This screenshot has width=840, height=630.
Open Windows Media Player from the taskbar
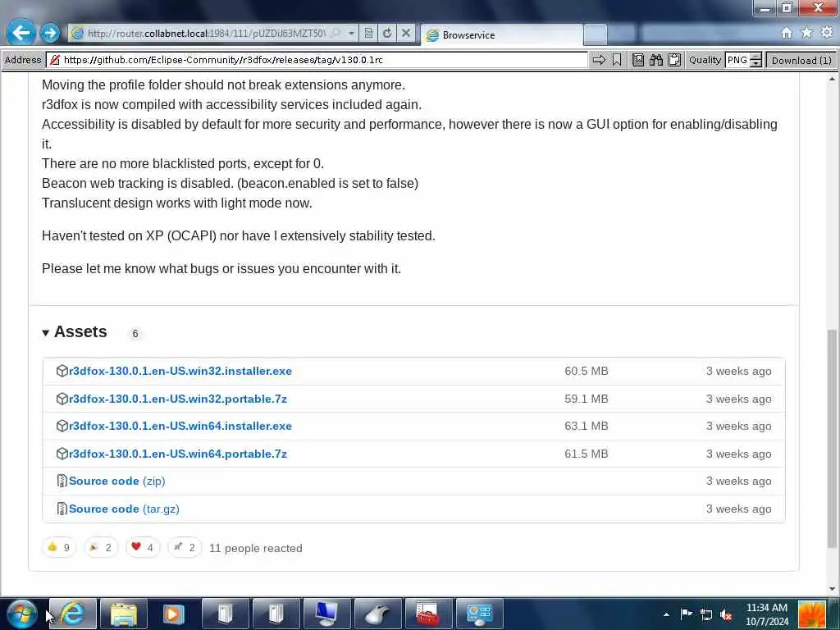(x=174, y=614)
